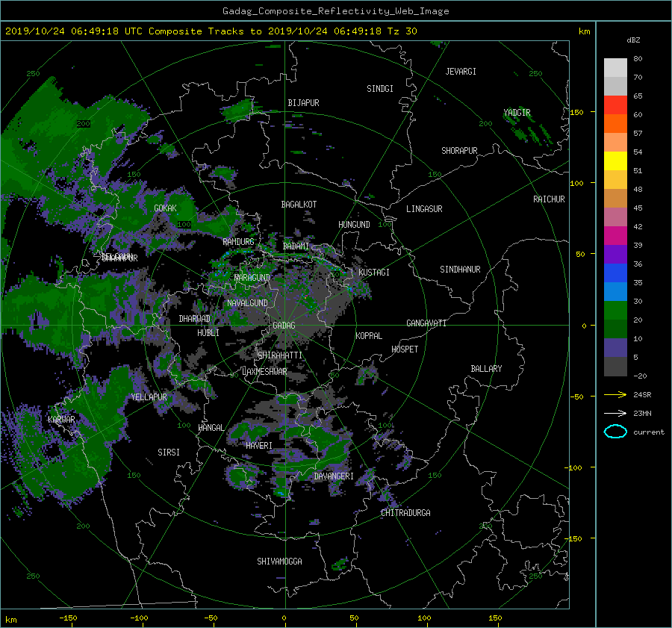Click the 'HOSPET' city label
The height and width of the screenshot is (628, 672).
coord(405,349)
